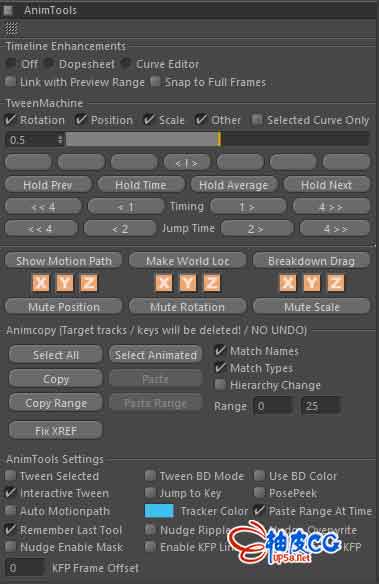Select the Dopesheet radio option
The image size is (379, 584).
[49, 64]
